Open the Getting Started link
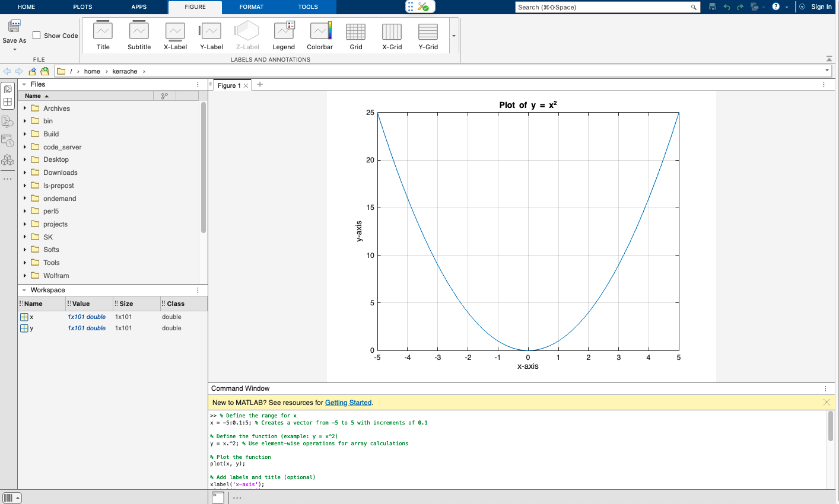839x504 pixels. pyautogui.click(x=348, y=403)
